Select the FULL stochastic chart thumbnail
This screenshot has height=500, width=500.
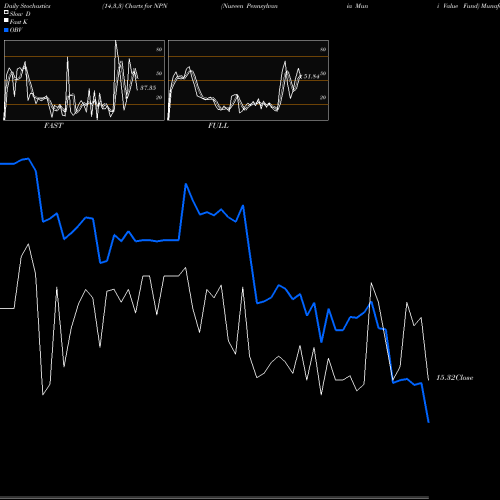click(x=248, y=80)
